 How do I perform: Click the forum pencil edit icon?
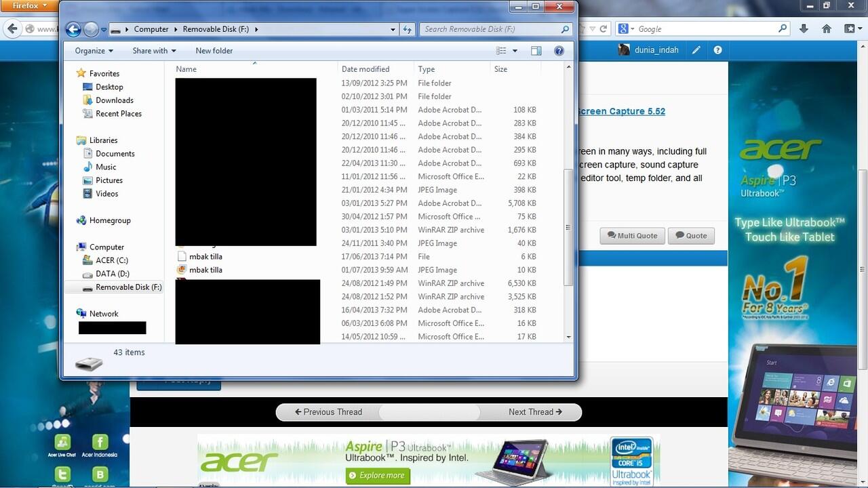point(696,50)
